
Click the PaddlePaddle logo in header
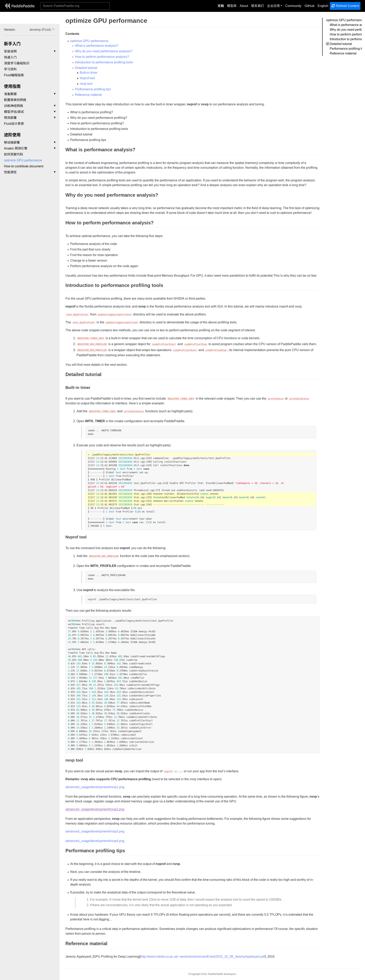19,6
